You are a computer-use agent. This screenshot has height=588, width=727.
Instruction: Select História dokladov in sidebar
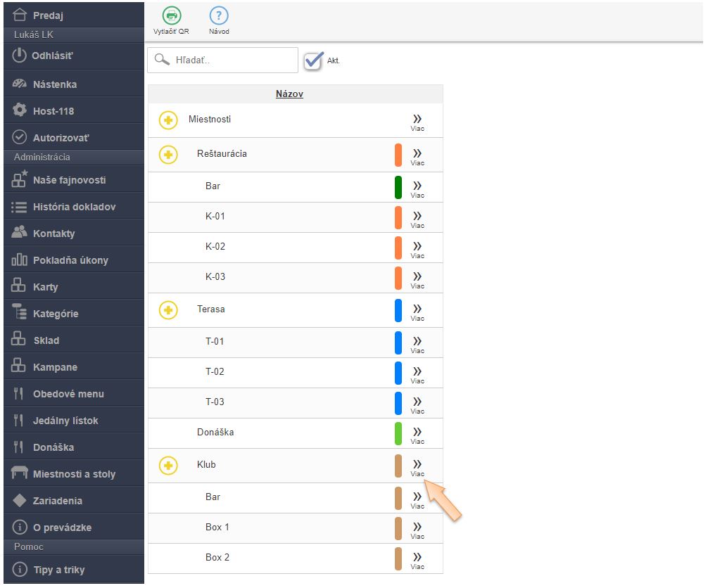coord(74,207)
